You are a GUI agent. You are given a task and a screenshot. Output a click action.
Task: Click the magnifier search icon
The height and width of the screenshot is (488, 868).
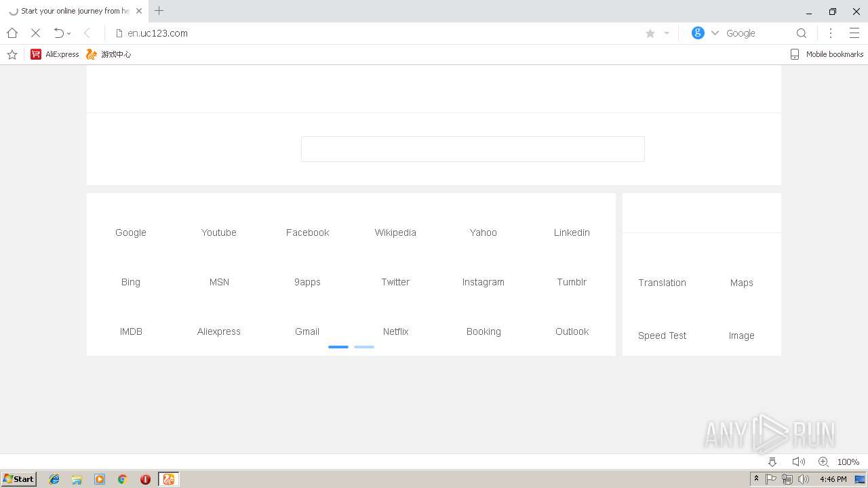coord(802,33)
